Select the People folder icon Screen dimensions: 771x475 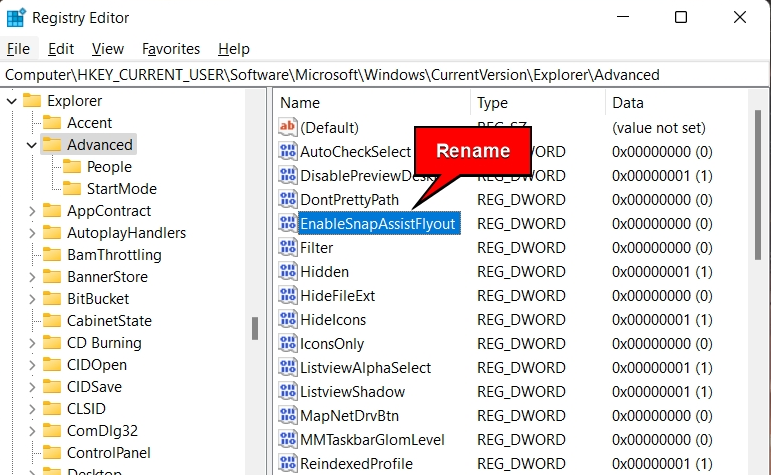pos(72,167)
